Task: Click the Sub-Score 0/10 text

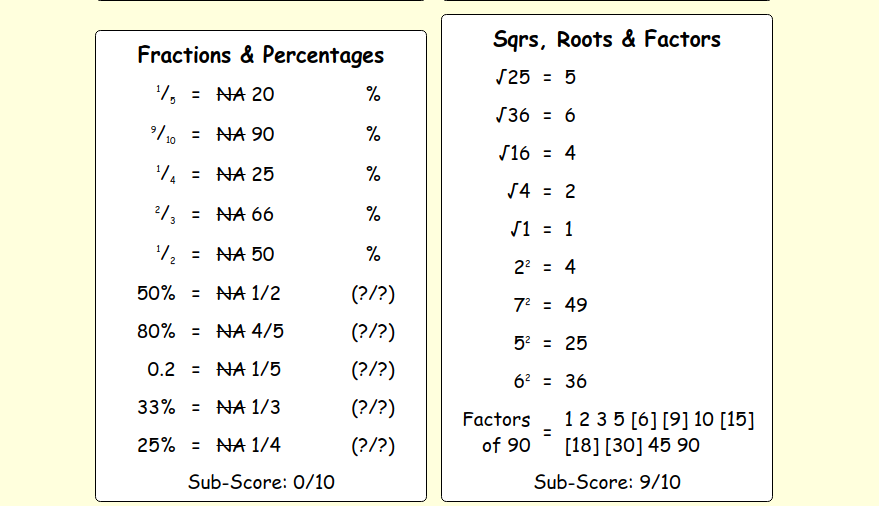Action: 261,482
